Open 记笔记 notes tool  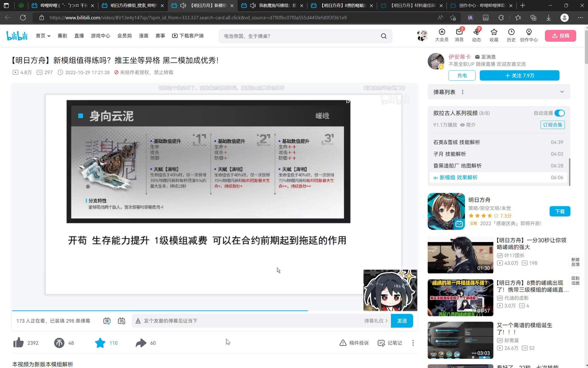[x=390, y=343]
